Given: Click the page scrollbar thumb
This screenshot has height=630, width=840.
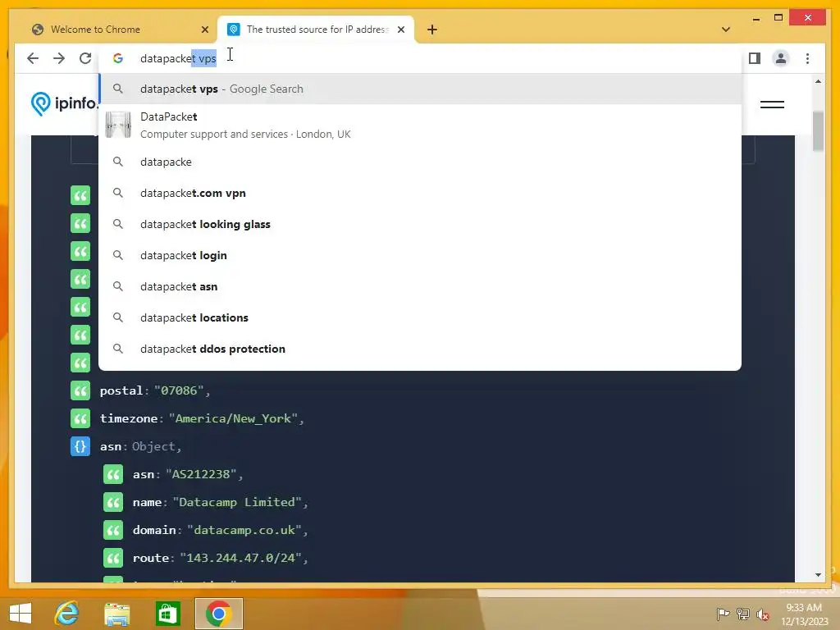Looking at the screenshot, I should coord(818,131).
